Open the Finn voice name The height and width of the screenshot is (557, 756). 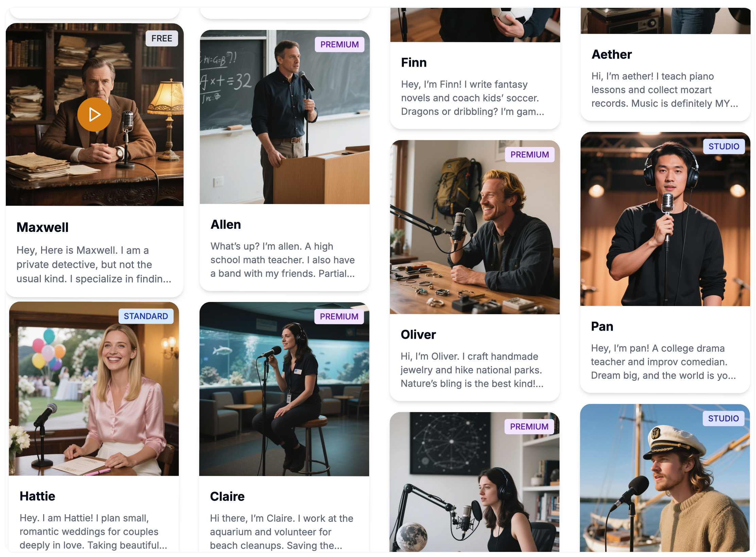(414, 63)
